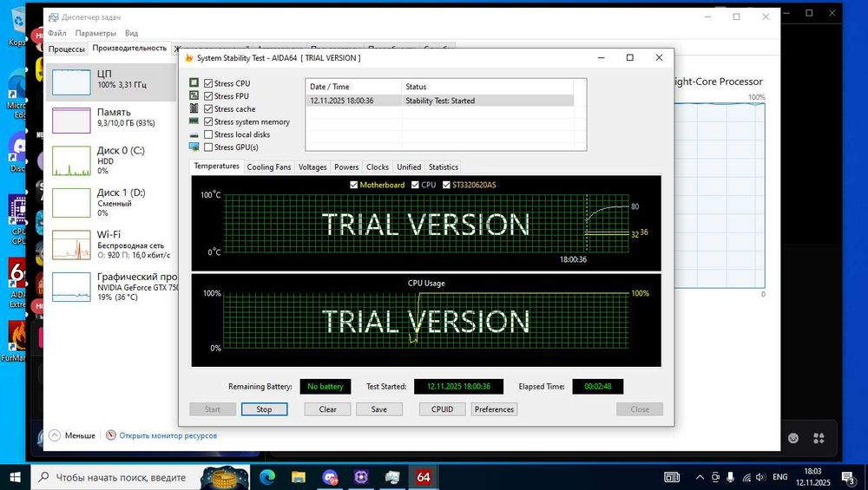Open Microsoft Edge from the taskbar
This screenshot has height=490, width=868.
coord(266,477)
